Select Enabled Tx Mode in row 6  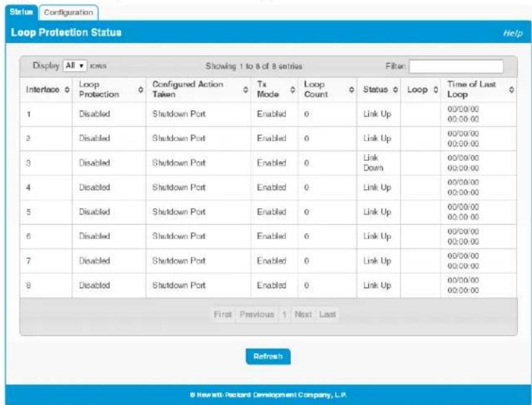tap(272, 236)
